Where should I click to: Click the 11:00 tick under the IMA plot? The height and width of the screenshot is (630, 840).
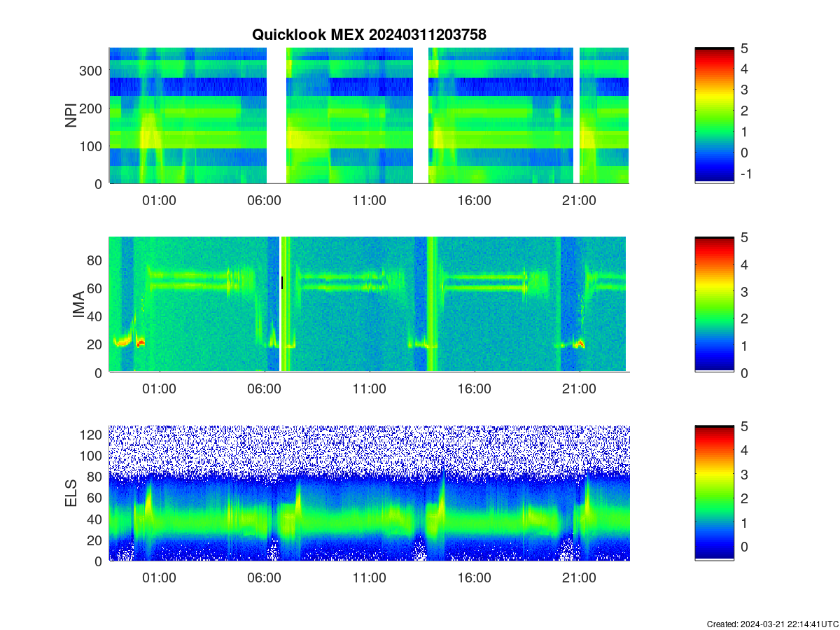click(x=369, y=389)
